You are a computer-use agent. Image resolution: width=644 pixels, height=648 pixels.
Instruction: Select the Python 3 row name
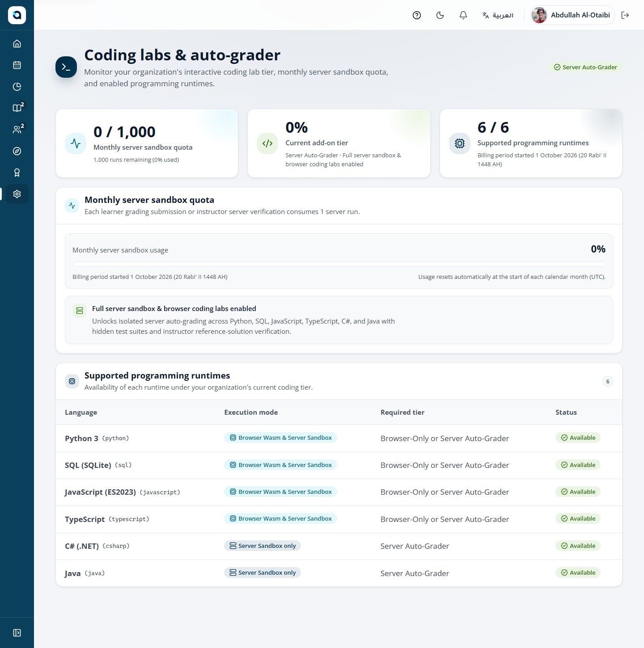coord(81,438)
